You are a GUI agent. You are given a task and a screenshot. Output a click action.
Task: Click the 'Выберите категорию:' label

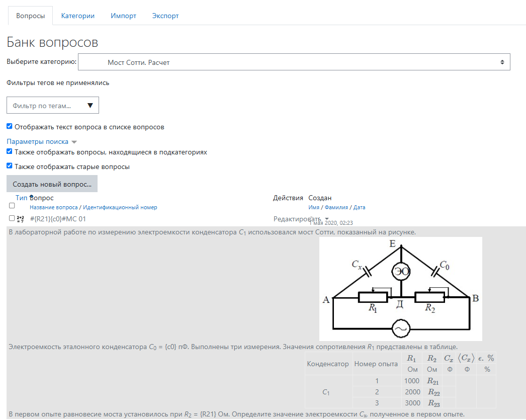point(42,62)
